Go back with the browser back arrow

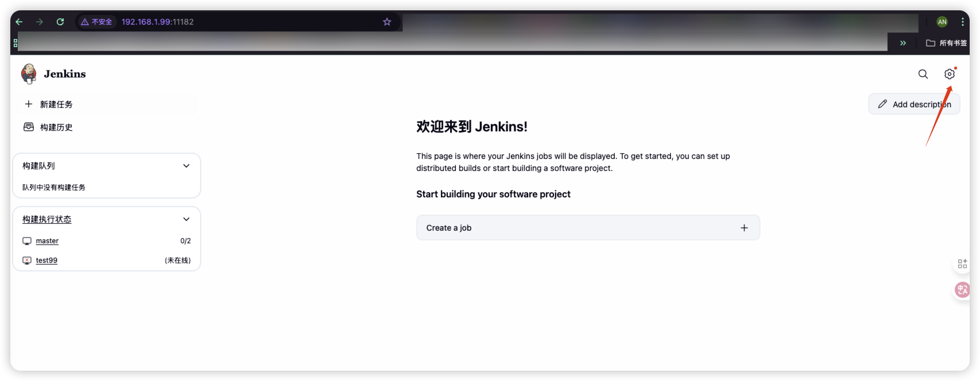pos(19,22)
